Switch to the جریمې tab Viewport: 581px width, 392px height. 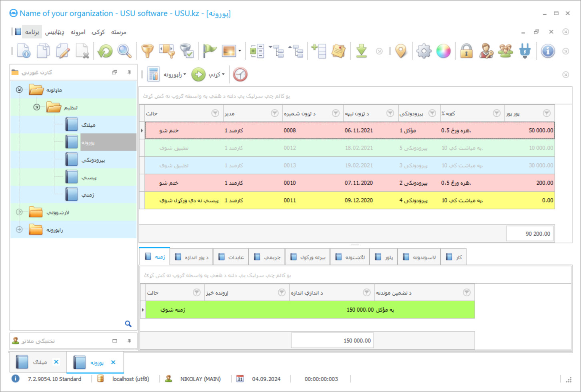(x=267, y=257)
